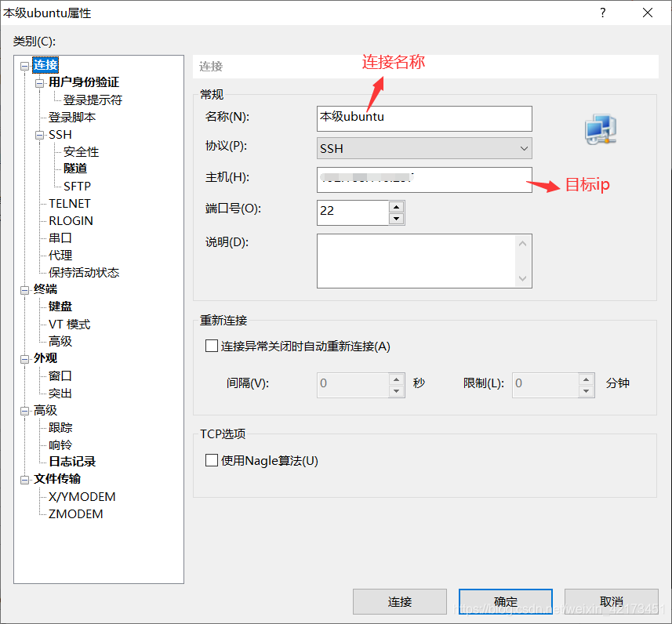Select the 日志记录 node under 高级
The image size is (672, 624).
point(71,462)
